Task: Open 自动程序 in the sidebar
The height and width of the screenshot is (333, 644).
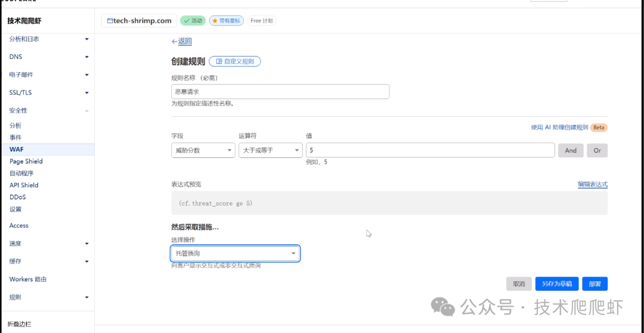Action: click(21, 173)
